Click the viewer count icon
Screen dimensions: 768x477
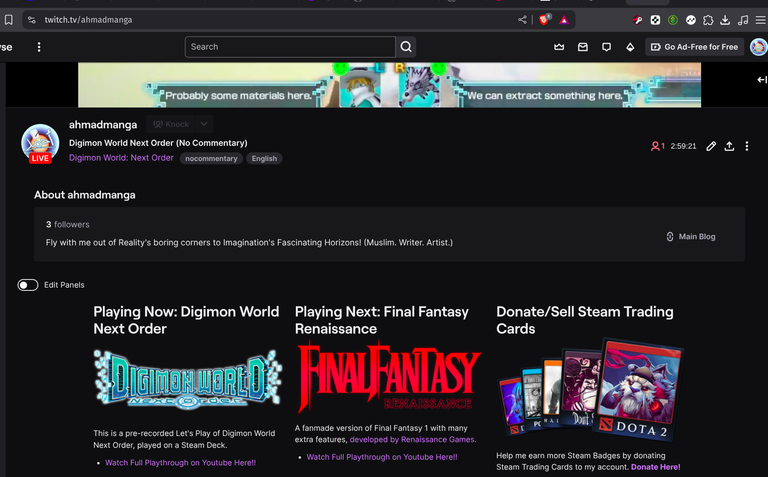655,146
